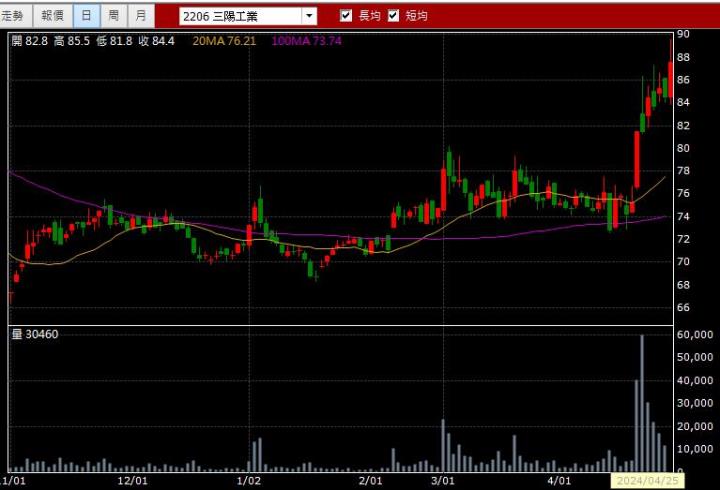720x490 pixels.
Task: Click the 開 82.8 opening price readout
Action: (x=30, y=41)
